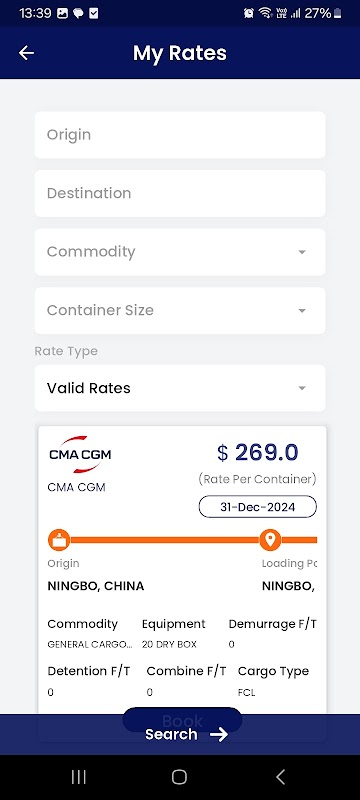Image resolution: width=360 pixels, height=800 pixels.
Task: Focus the Origin input field
Action: click(x=180, y=135)
